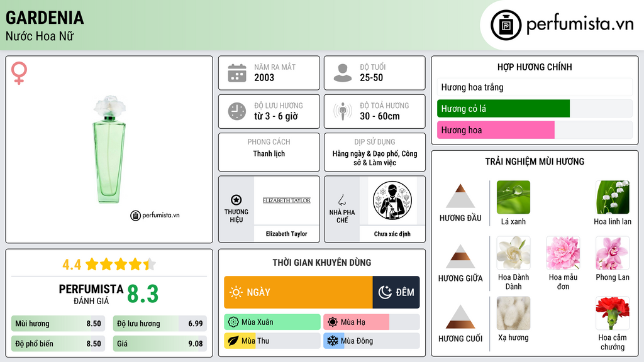The width and height of the screenshot is (644, 362).
Task: Click the THỜI GIAN KHUYÊN DÙNG heading
Action: pyautogui.click(x=322, y=262)
